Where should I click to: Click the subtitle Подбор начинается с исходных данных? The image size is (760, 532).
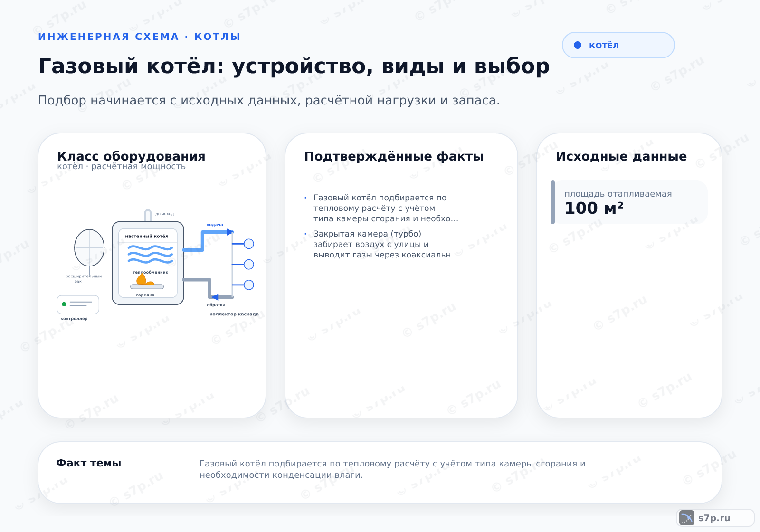[x=269, y=101]
